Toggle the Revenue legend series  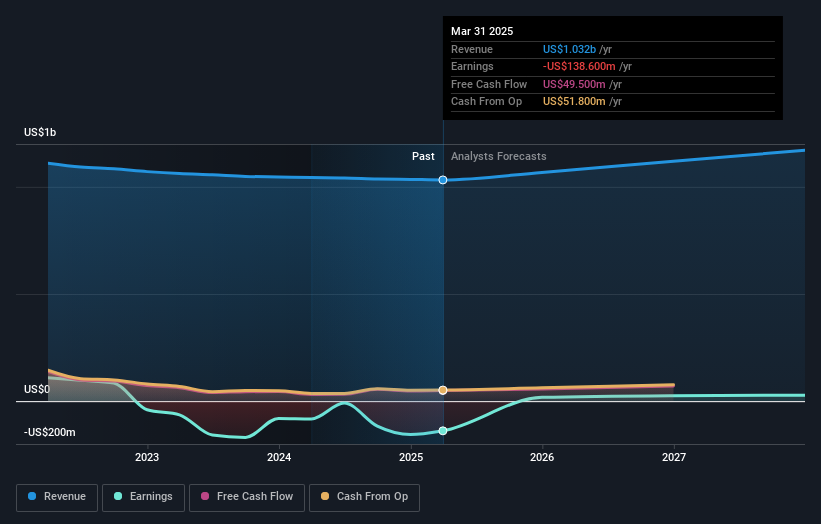point(57,497)
